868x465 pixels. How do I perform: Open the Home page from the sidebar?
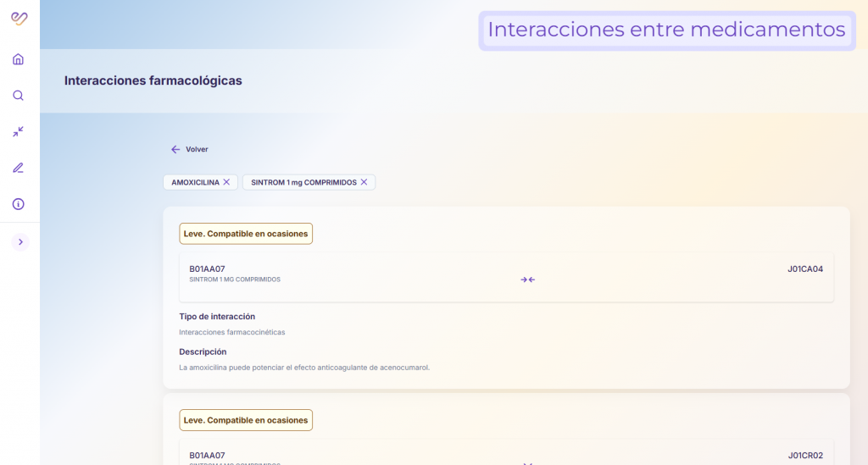point(19,59)
